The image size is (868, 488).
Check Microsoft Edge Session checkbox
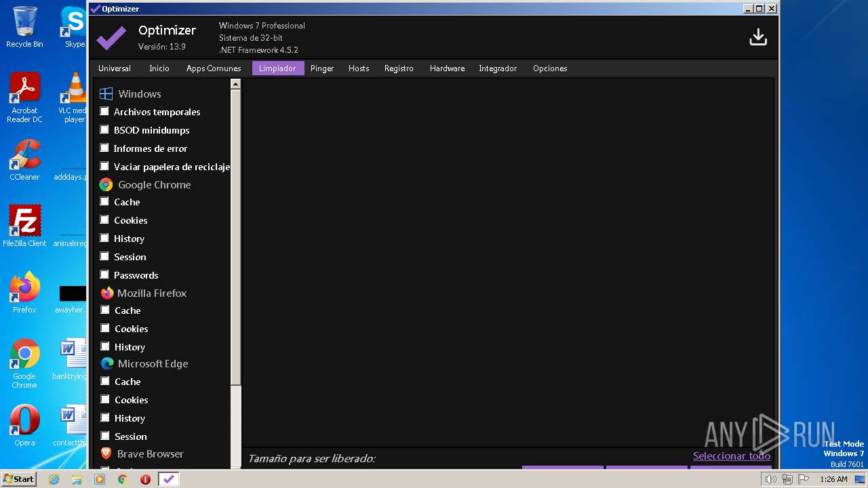point(104,436)
